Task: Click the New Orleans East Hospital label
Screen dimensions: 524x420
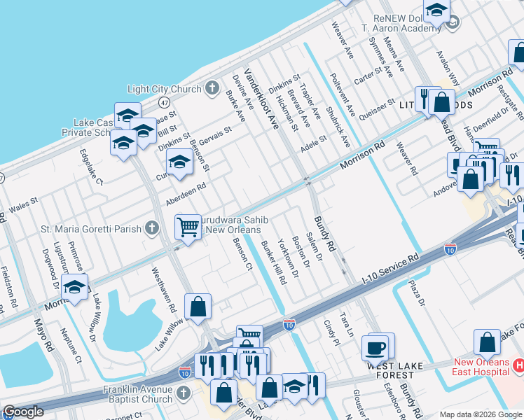Action: point(481,367)
